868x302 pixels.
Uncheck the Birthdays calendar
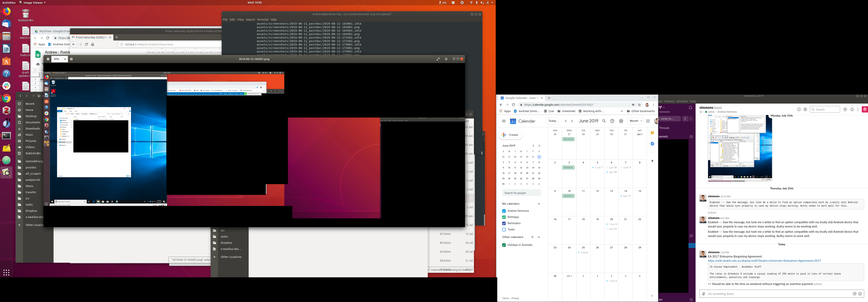click(x=504, y=217)
